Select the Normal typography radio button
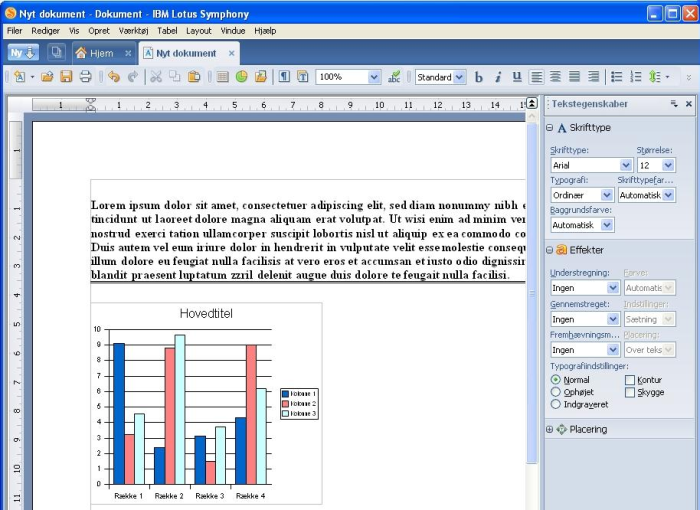 (555, 380)
